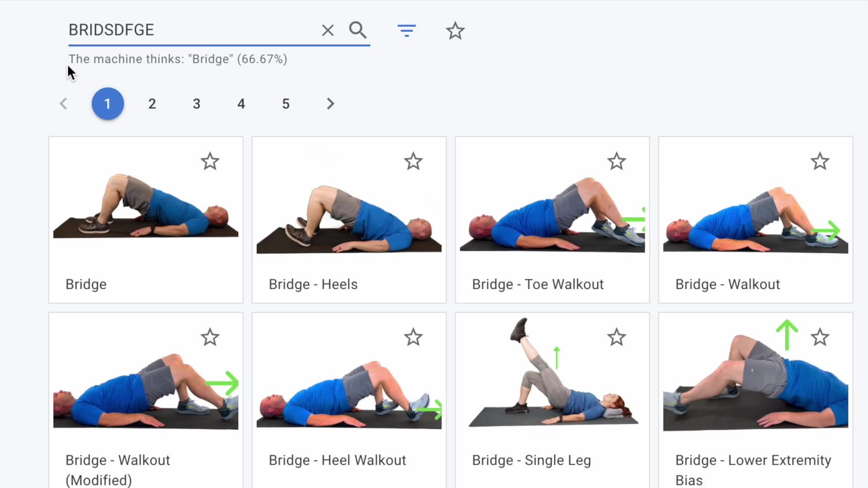The height and width of the screenshot is (488, 868).
Task: Click the magnifying glass search icon
Action: [358, 30]
